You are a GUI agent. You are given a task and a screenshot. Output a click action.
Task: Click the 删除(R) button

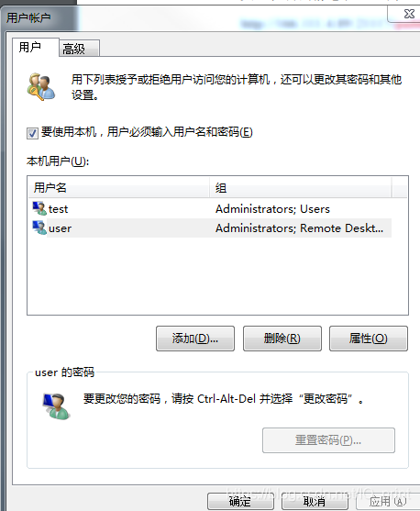point(282,339)
